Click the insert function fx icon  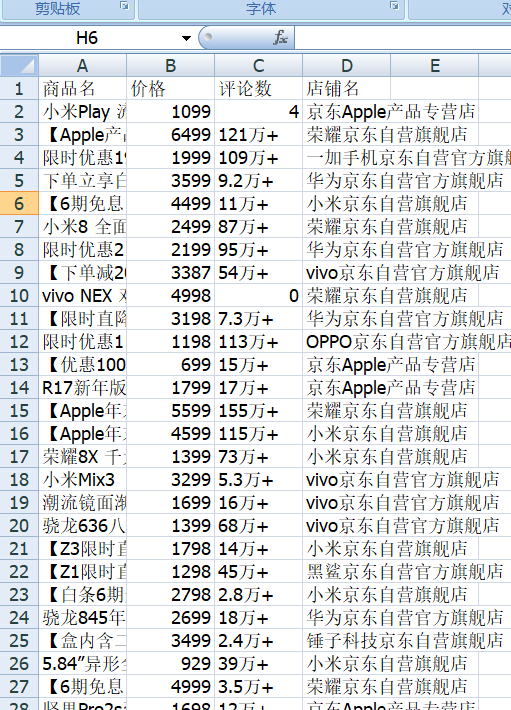click(280, 38)
